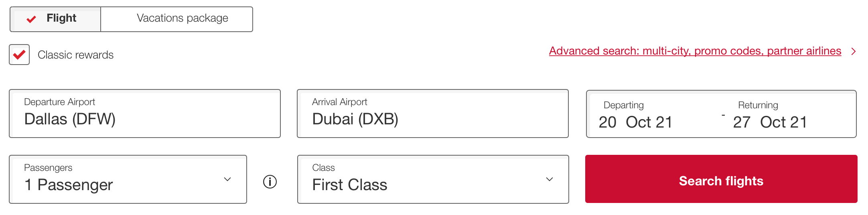The width and height of the screenshot is (868, 215).
Task: Switch to Vacations package tab
Action: 182,18
